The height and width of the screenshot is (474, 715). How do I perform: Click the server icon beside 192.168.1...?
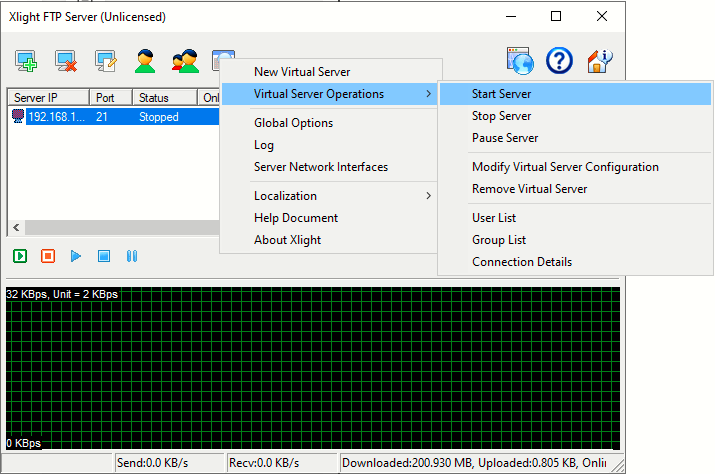18,116
